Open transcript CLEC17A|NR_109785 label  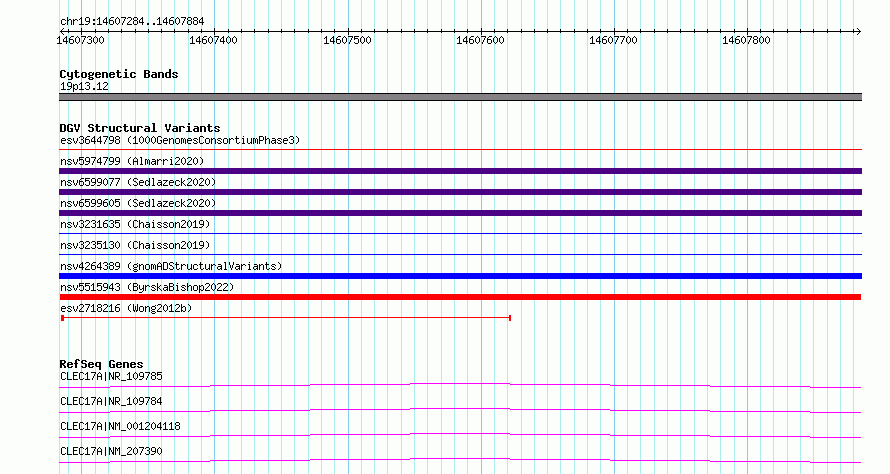click(111, 376)
